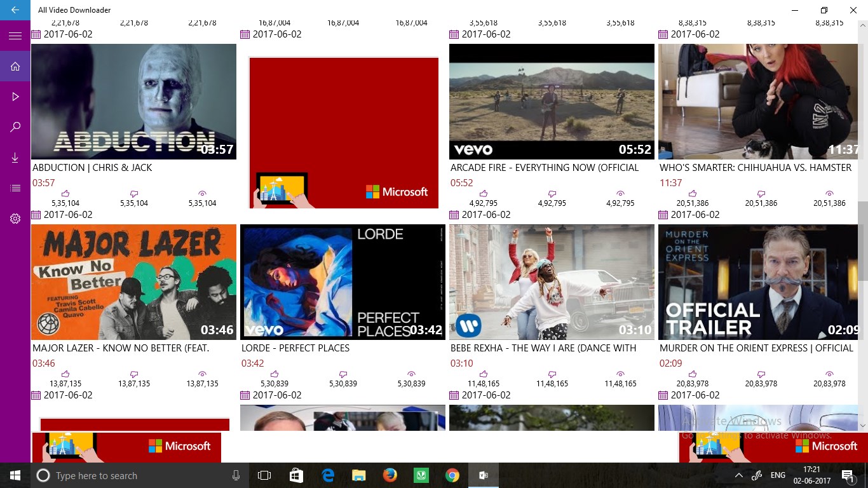Click the views eye icon under MAJOR LAZER video

203,374
